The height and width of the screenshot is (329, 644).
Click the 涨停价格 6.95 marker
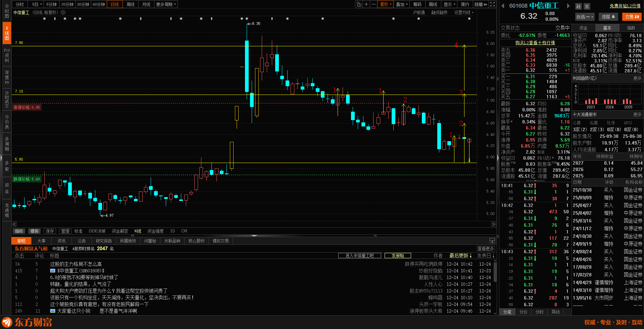coord(27,107)
